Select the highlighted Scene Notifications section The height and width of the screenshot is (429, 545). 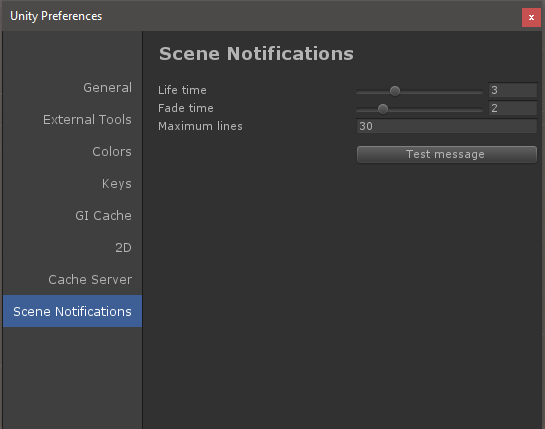pyautogui.click(x=72, y=311)
